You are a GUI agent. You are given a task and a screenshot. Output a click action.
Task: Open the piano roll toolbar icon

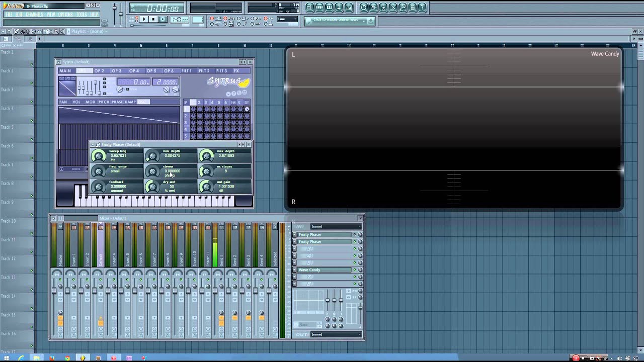[329, 8]
